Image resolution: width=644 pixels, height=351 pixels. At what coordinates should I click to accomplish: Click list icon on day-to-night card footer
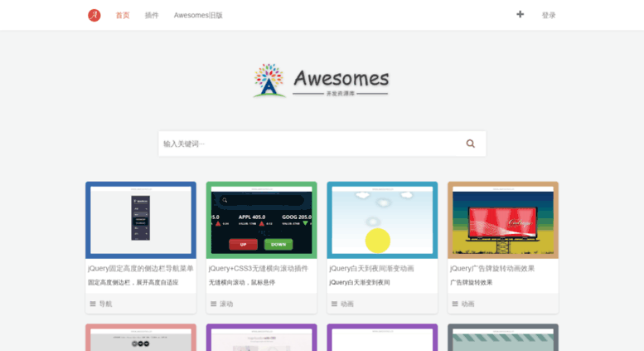click(334, 304)
